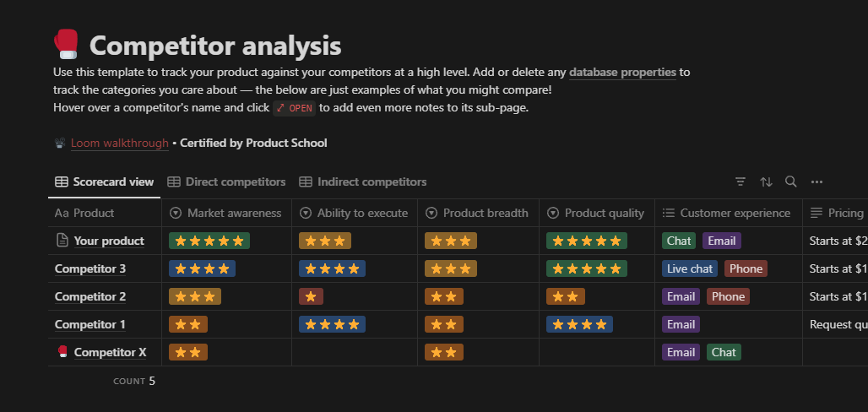Click the page icon beside Your product

(62, 241)
